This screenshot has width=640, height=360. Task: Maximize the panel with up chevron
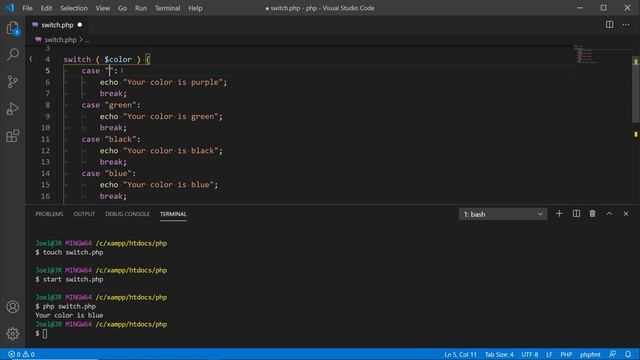(x=609, y=213)
